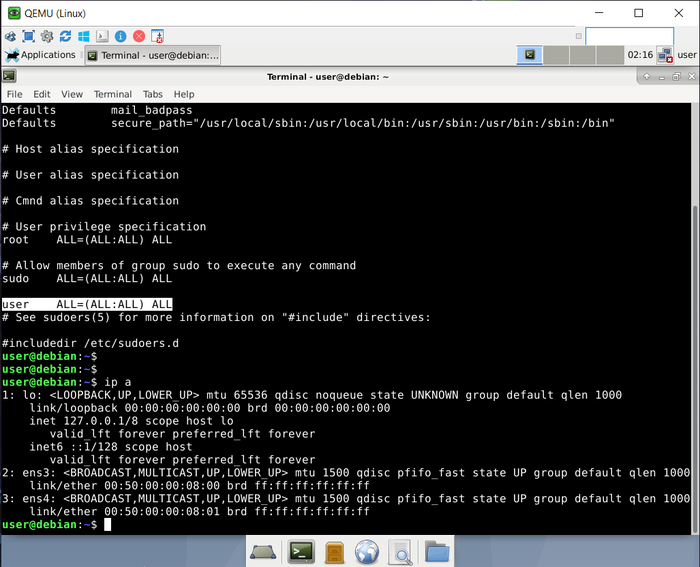700x567 pixels.
Task: Click the QEMU (Linux) window title icon
Action: point(14,13)
